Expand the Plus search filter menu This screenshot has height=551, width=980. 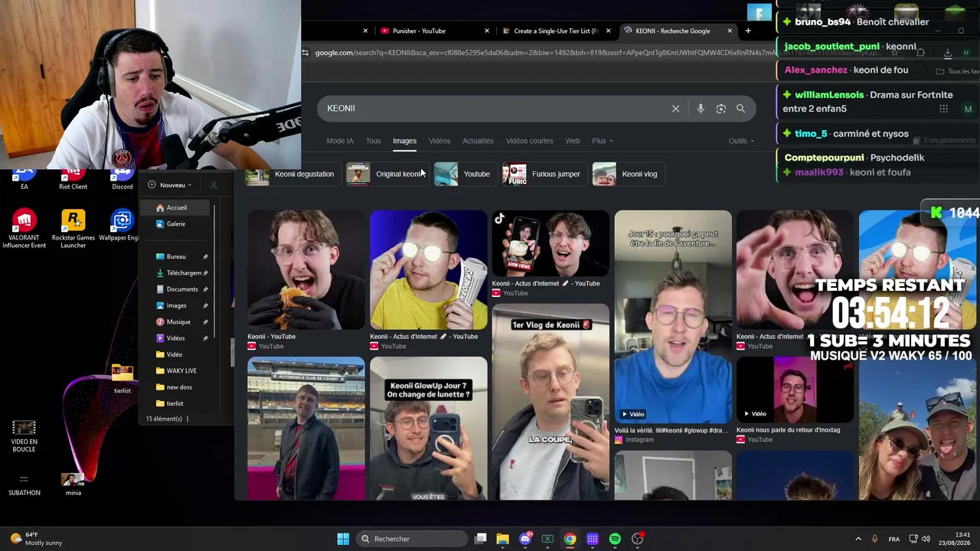click(603, 141)
